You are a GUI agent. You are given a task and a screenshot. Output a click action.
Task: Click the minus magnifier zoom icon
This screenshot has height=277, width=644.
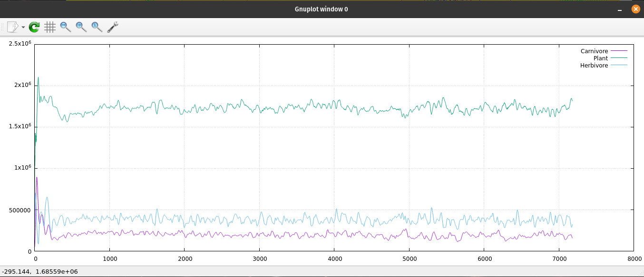pyautogui.click(x=66, y=27)
